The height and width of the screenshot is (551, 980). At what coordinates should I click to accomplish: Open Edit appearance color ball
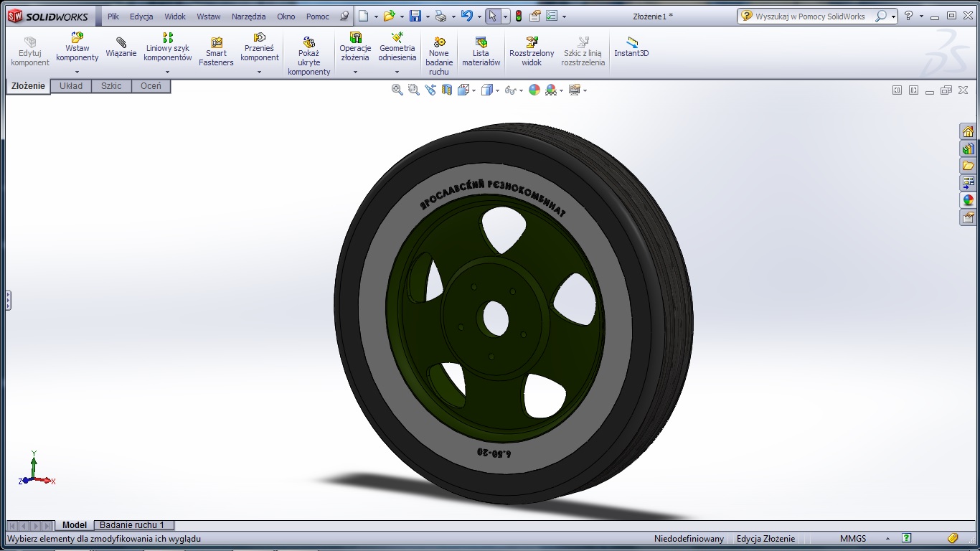pos(534,90)
